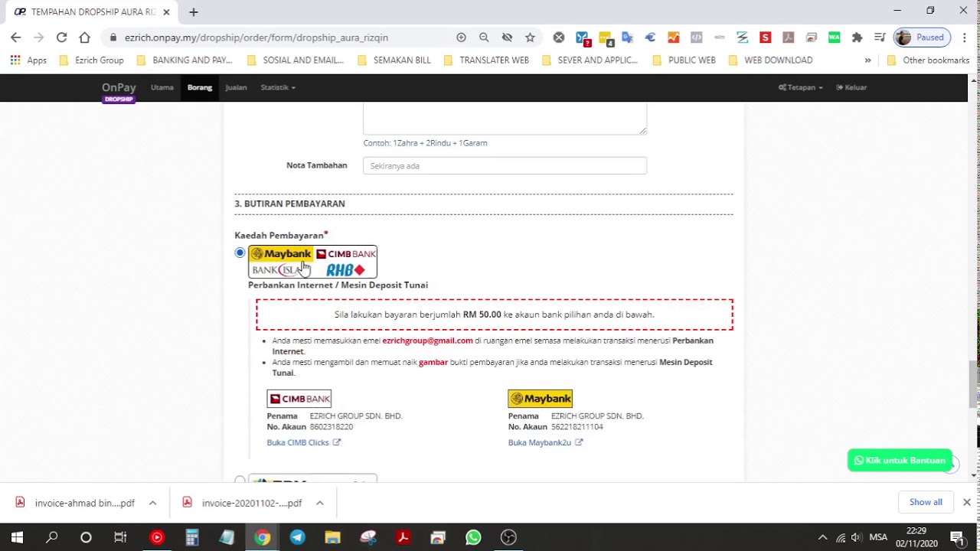
Task: Open the Apps grid in the bookmarks bar
Action: (28, 60)
